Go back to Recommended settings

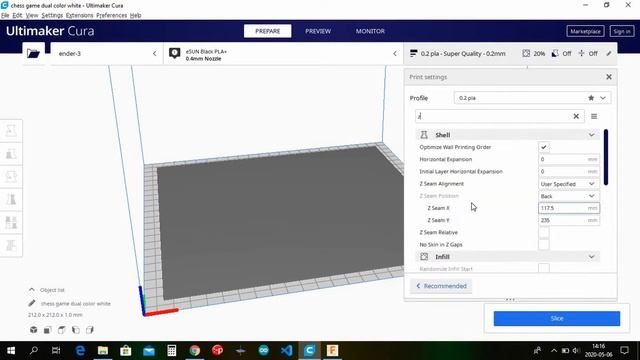point(441,286)
